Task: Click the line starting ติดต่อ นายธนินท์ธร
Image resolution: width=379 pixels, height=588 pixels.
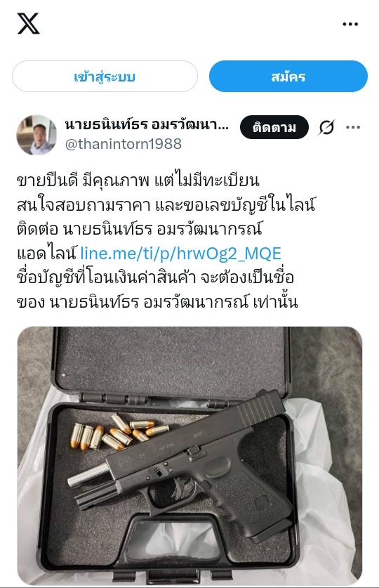Action: coord(139,229)
